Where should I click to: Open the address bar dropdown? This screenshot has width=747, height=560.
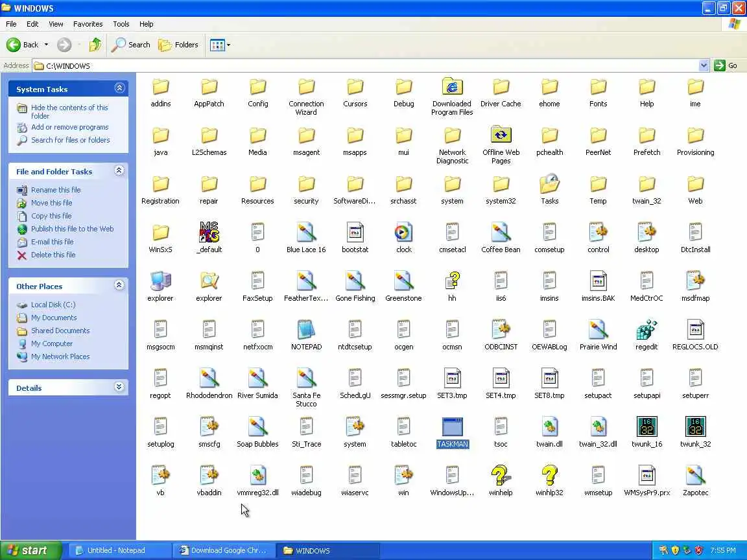tap(703, 65)
